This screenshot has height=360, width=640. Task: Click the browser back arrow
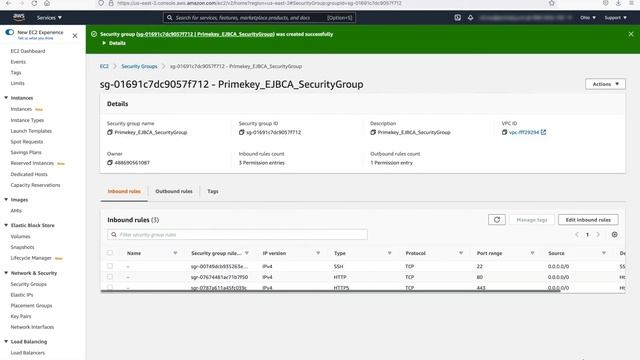8,3
